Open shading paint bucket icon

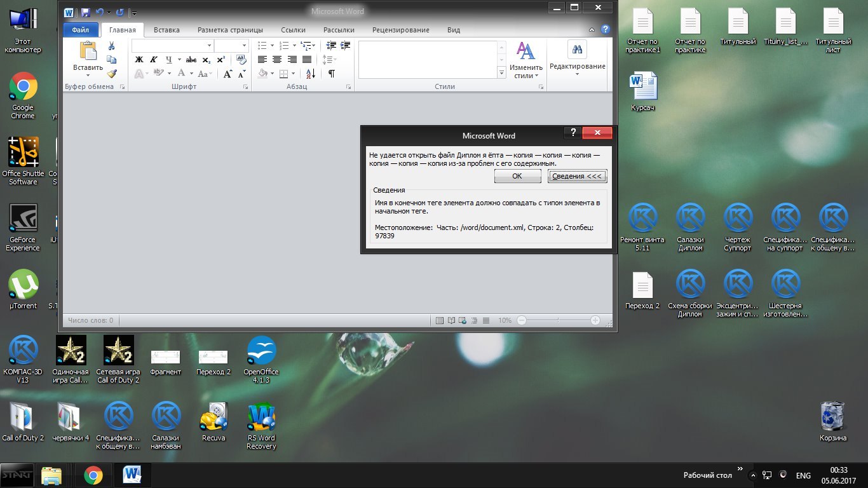coord(263,74)
